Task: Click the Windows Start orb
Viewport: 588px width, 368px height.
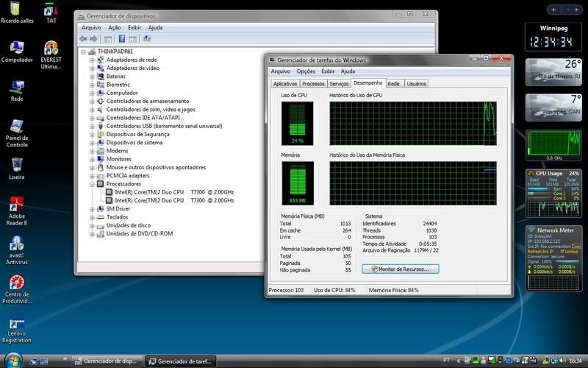Action: point(15,360)
